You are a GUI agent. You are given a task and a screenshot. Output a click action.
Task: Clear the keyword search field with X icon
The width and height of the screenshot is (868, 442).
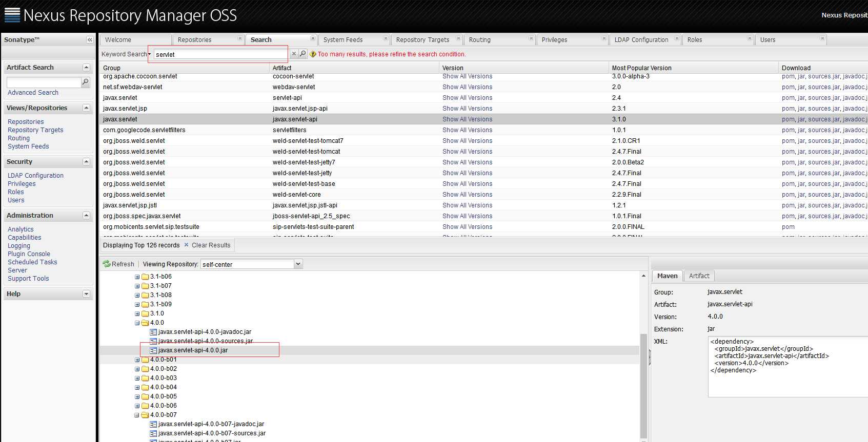tap(294, 54)
